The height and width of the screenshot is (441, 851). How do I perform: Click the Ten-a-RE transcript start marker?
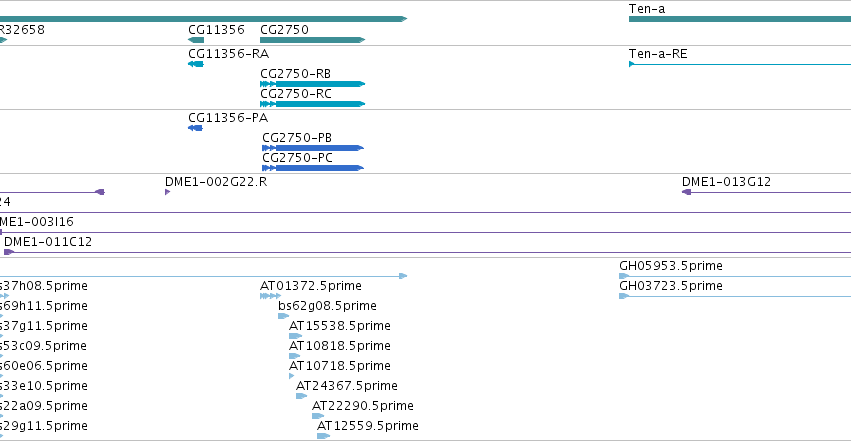[x=632, y=64]
